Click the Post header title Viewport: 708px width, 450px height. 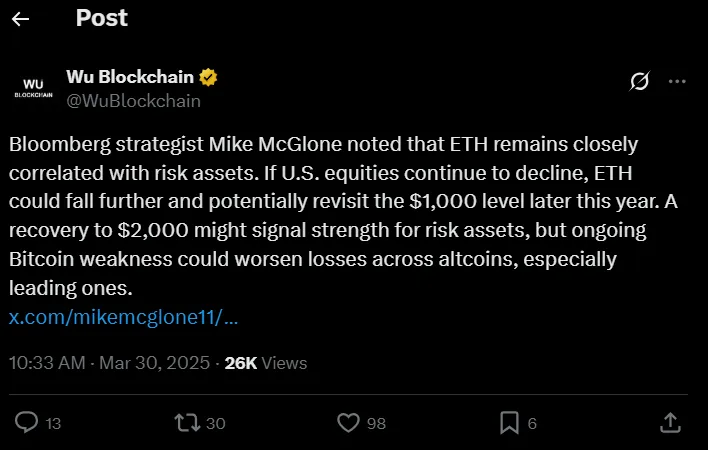tap(101, 18)
